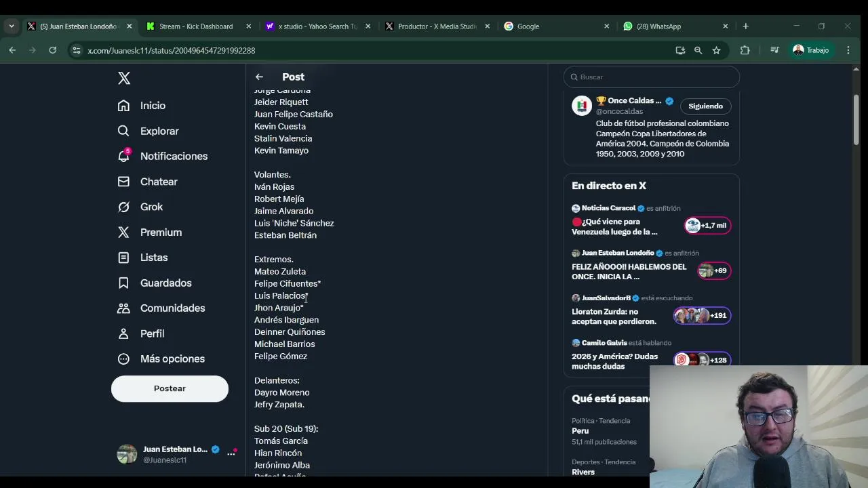This screenshot has width=868, height=488.
Task: Open browser extensions puzzle icon
Action: click(x=745, y=50)
